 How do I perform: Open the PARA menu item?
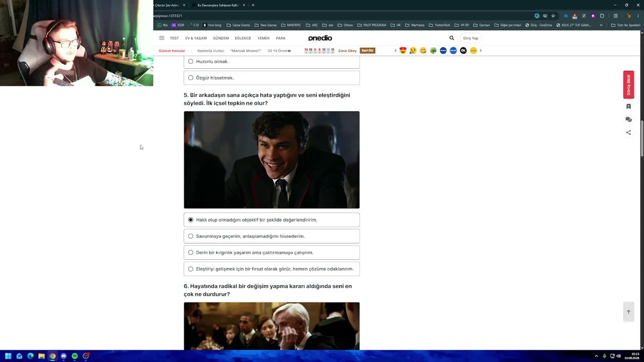281,38
